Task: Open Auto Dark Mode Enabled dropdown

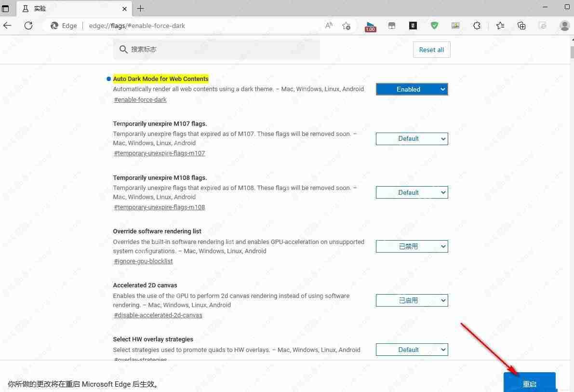Action: click(x=412, y=89)
